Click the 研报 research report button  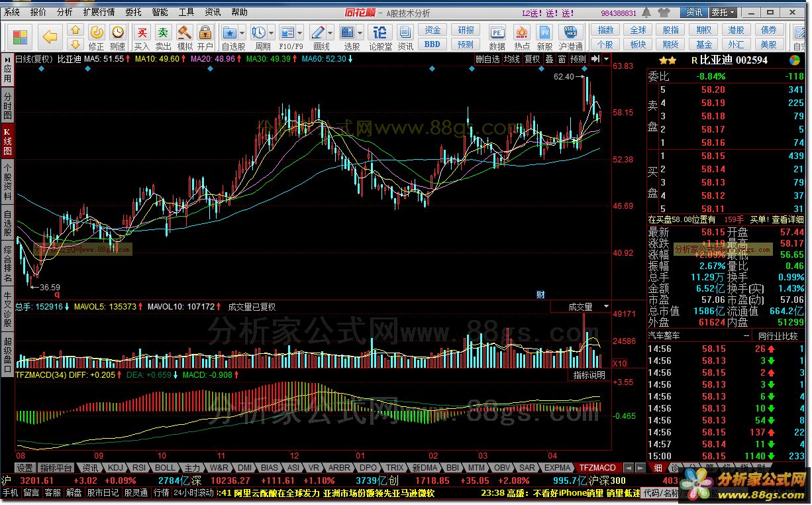click(466, 30)
